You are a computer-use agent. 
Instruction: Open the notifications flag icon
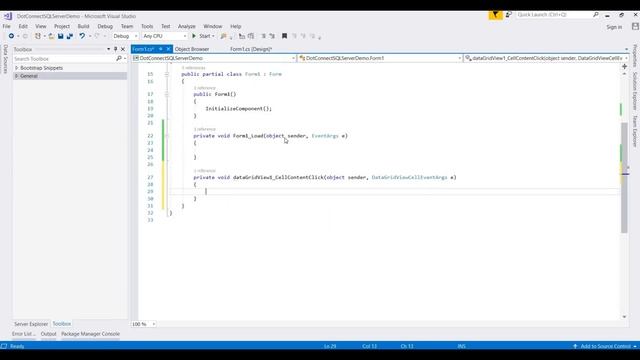click(x=496, y=15)
